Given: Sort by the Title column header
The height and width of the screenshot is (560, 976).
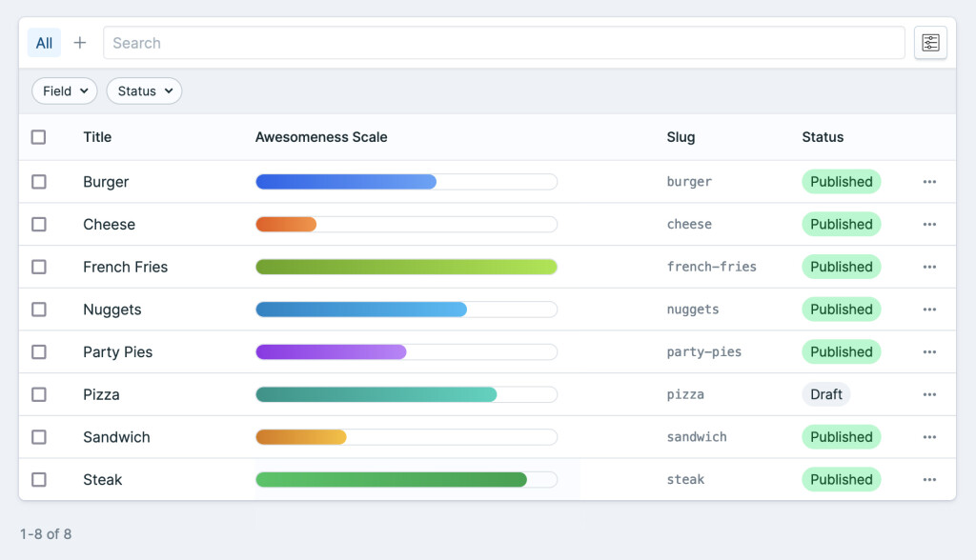Looking at the screenshot, I should pos(97,137).
